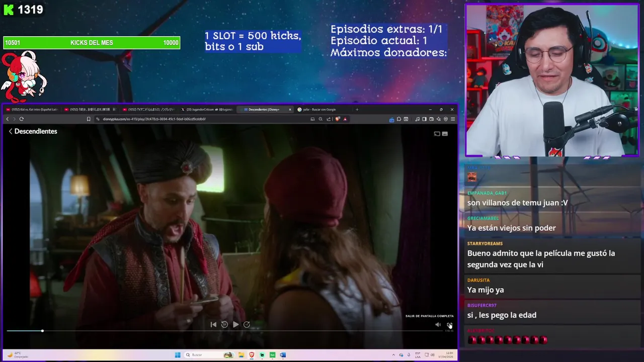Open the green Kick taskbar app
The width and height of the screenshot is (644, 362).
click(272, 354)
